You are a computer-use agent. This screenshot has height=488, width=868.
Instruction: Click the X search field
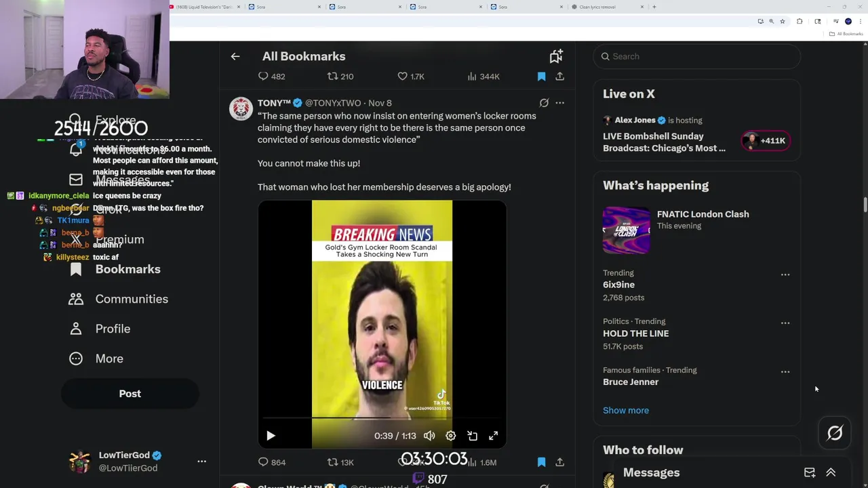point(697,56)
